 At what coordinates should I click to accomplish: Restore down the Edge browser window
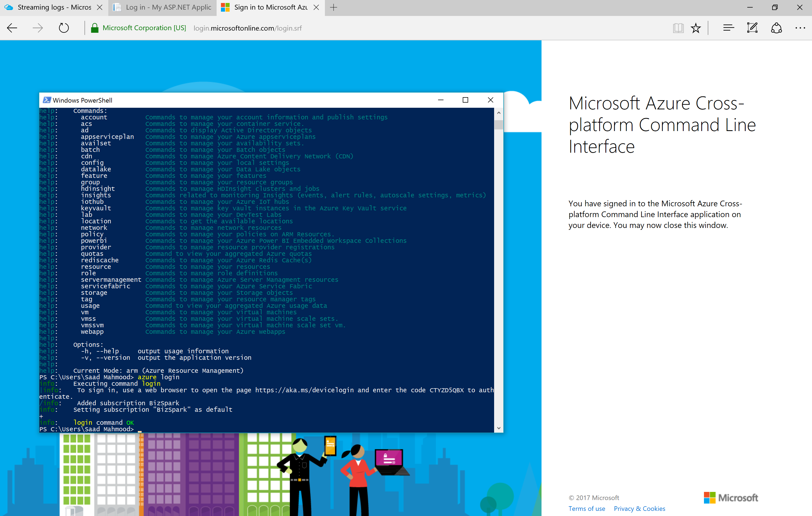pyautogui.click(x=775, y=7)
